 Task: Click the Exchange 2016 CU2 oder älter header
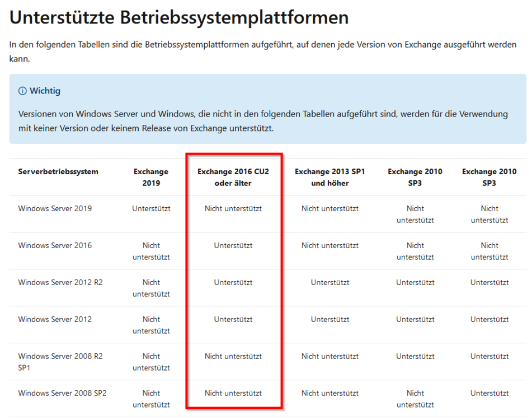(233, 177)
